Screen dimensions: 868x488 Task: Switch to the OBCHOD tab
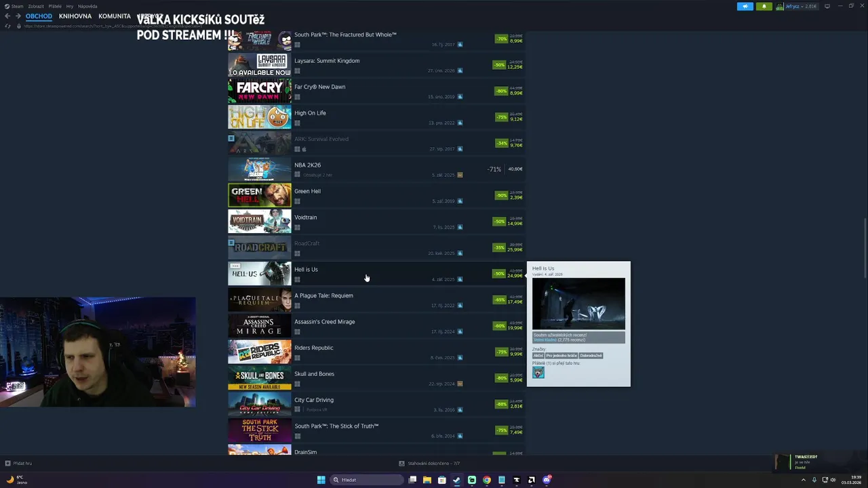pyautogui.click(x=39, y=16)
